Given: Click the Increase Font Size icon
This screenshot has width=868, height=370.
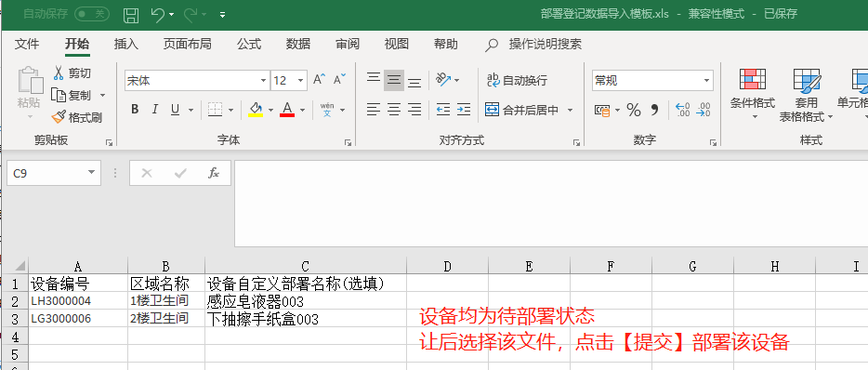Looking at the screenshot, I should tap(320, 80).
